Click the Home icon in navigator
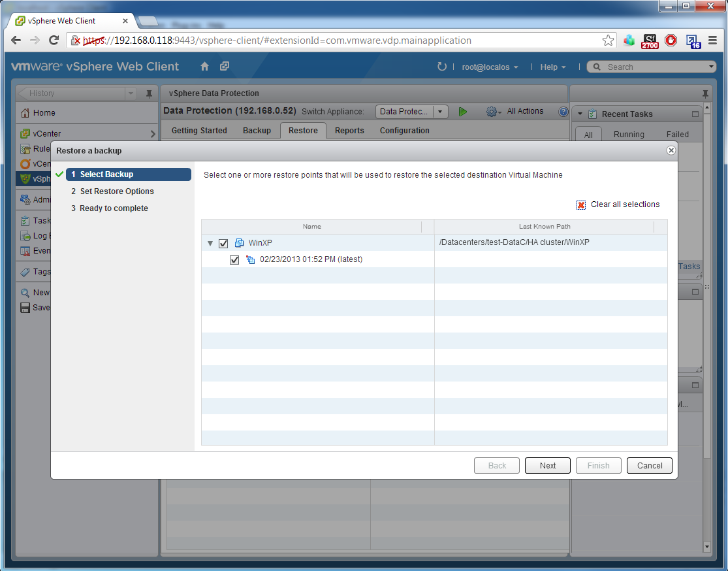This screenshot has height=571, width=728. (x=25, y=113)
